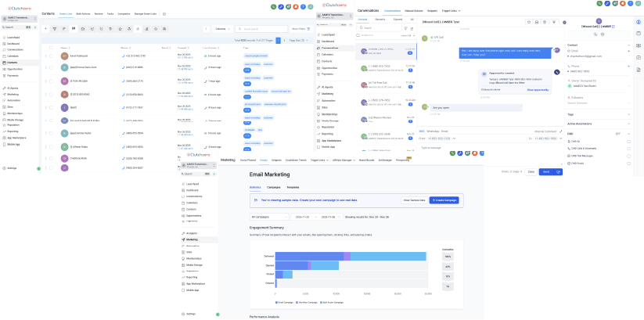Check the box for Kevin's contact row
The image size is (644, 320).
click(x=52, y=56)
